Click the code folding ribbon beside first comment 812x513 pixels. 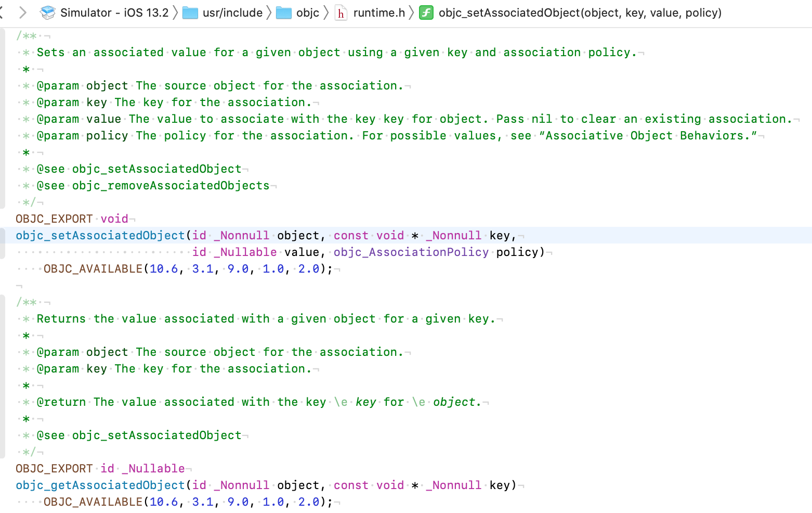coord(3,119)
